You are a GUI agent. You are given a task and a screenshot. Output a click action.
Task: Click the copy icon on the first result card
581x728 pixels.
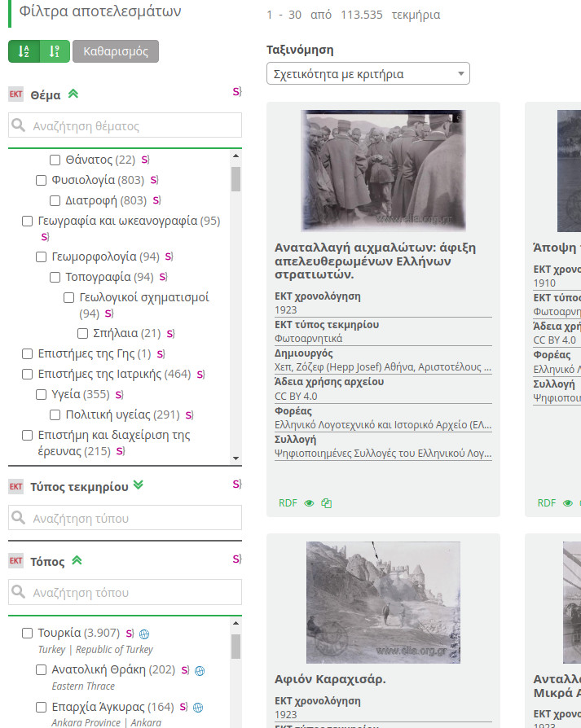pos(326,503)
